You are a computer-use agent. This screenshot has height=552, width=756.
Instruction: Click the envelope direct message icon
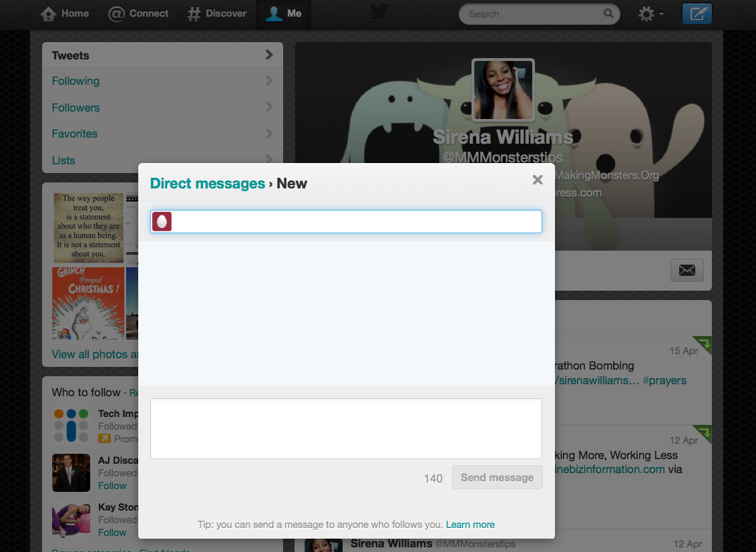click(x=687, y=270)
